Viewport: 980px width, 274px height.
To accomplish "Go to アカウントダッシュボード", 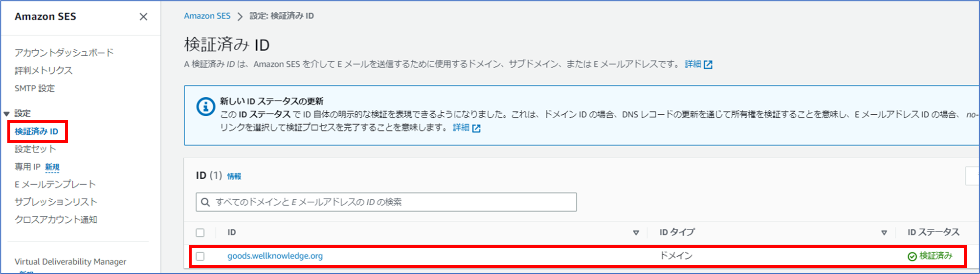I will 64,52.
